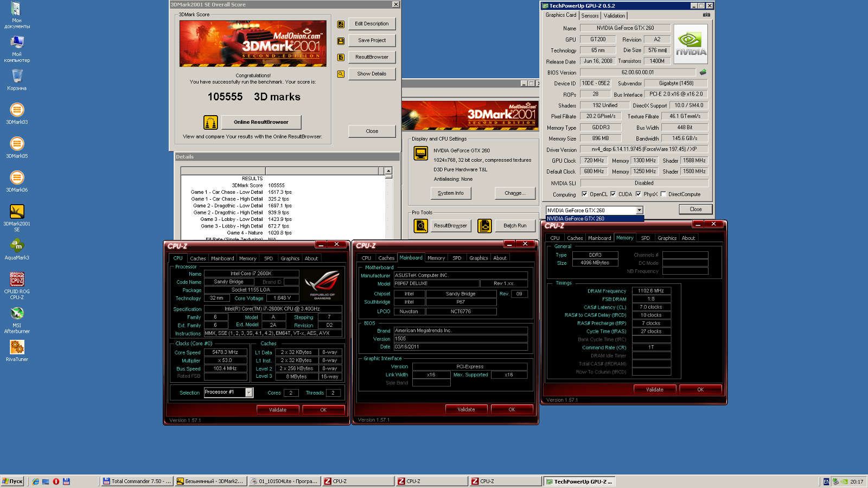Click the Close button in GPU-Z
The height and width of the screenshot is (488, 868).
coord(695,210)
